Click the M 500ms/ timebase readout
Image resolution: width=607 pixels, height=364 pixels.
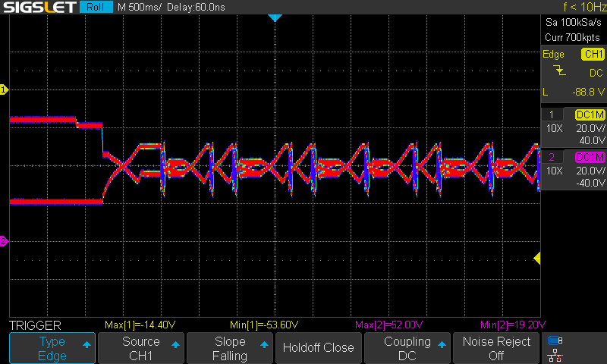[x=140, y=7]
